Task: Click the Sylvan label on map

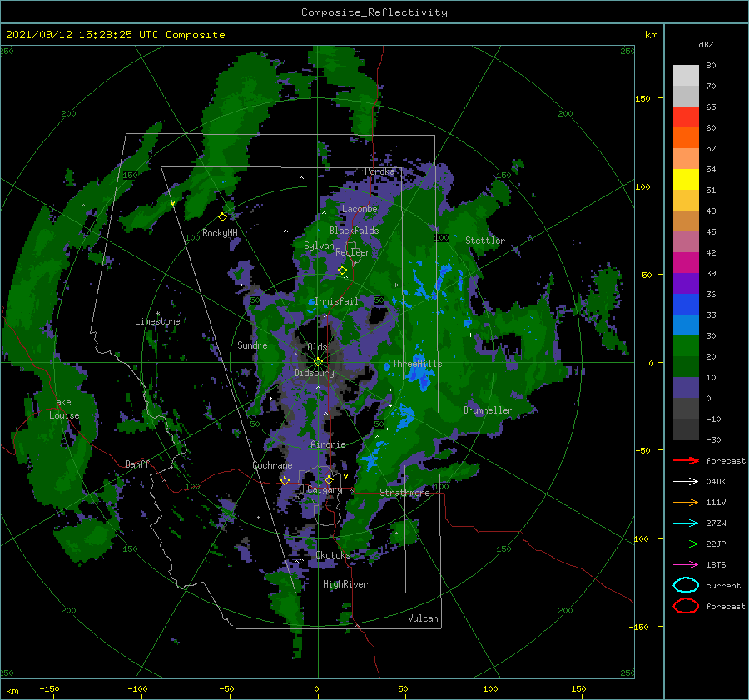Action: 319,246
